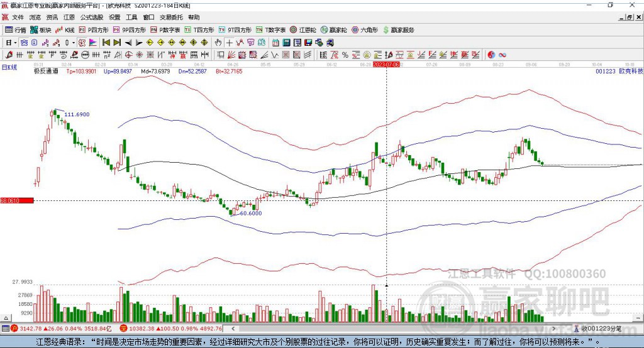644x348 pixels.
Task: Open the P数字表 tool
Action: click(165, 30)
